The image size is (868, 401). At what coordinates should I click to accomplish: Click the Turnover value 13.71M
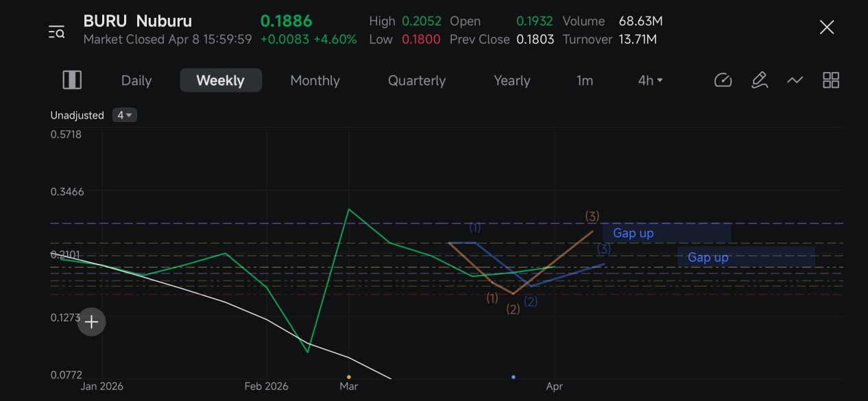click(638, 40)
